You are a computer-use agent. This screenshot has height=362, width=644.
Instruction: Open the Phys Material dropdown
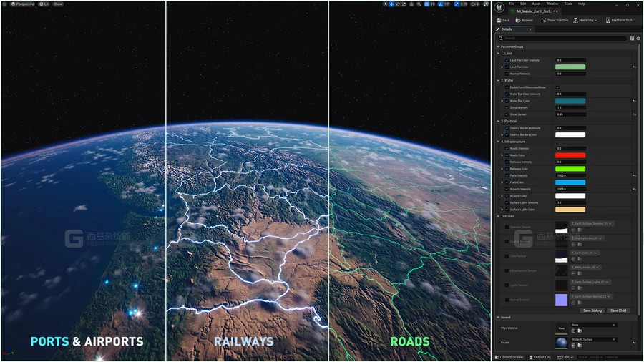[x=594, y=325]
